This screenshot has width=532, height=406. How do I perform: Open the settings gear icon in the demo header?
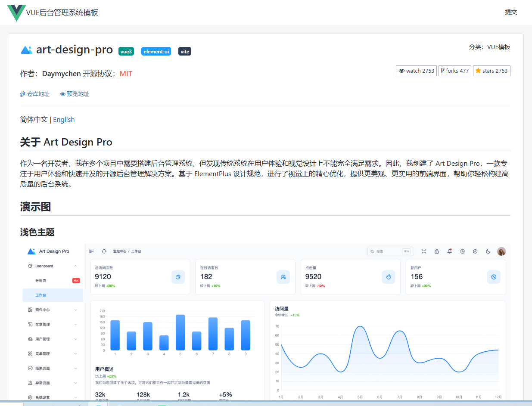pos(476,251)
